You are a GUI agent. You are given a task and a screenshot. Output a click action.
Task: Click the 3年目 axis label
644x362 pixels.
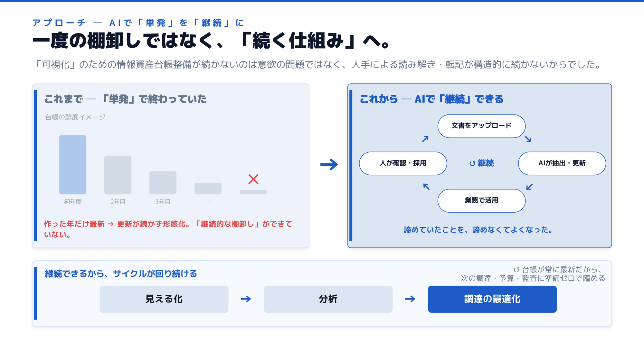coord(163,202)
